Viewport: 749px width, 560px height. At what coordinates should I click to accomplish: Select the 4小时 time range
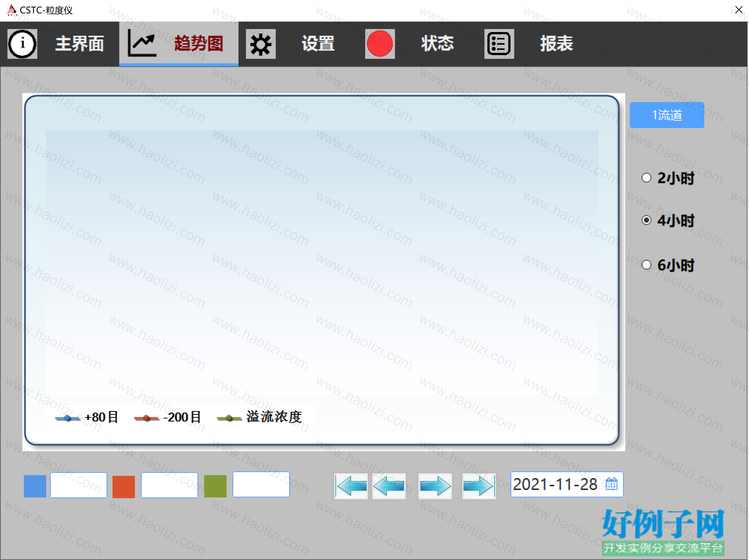pos(668,220)
